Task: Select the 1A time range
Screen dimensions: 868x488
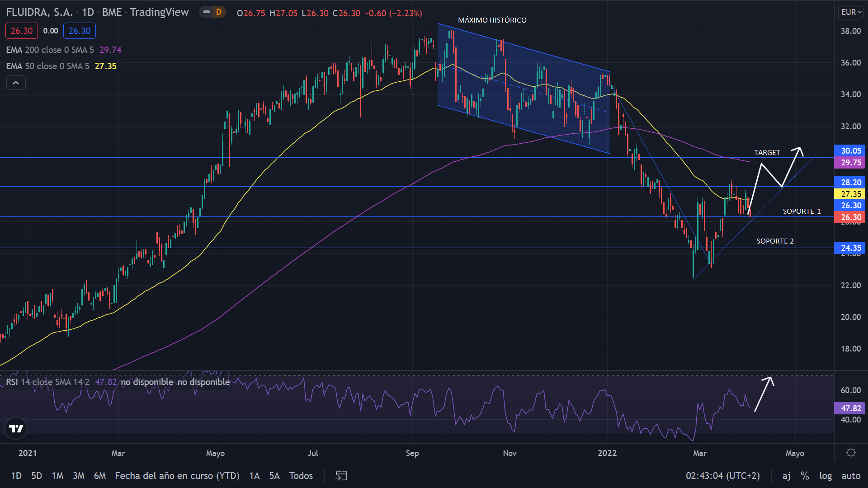Action: 255,476
